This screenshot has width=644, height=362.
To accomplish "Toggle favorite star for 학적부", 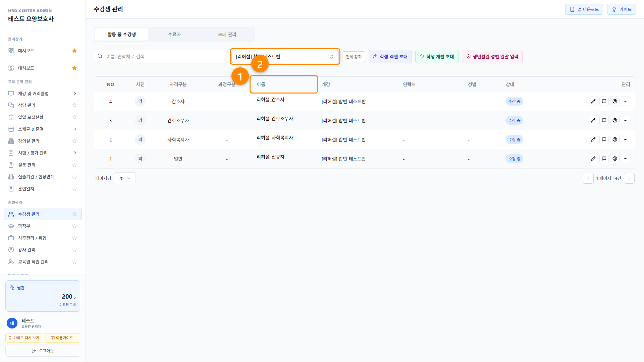I will tap(74, 226).
